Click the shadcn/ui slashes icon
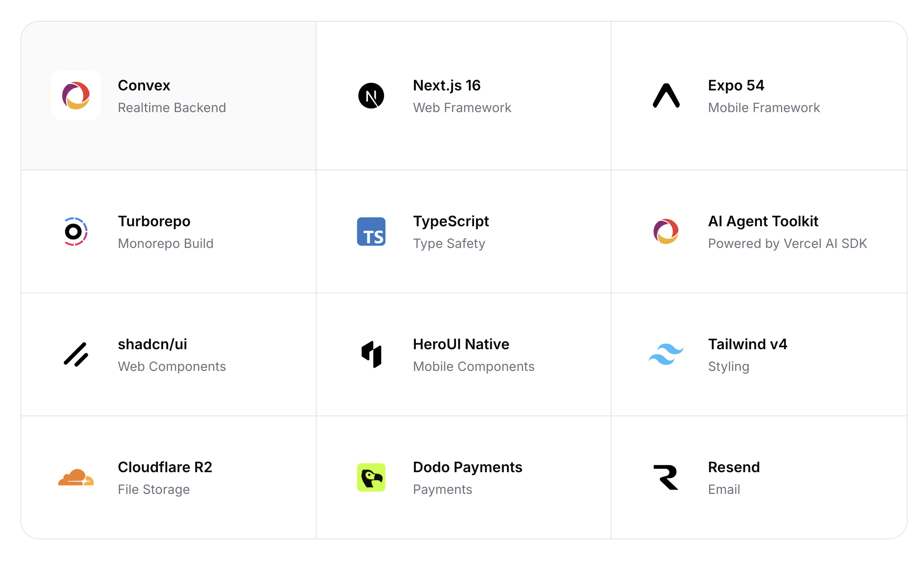This screenshot has width=924, height=561. (x=76, y=354)
